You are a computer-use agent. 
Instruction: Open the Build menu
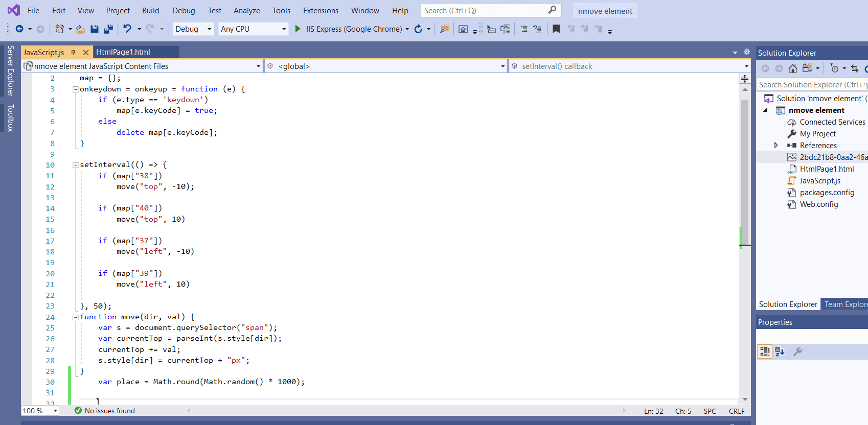tap(151, 10)
